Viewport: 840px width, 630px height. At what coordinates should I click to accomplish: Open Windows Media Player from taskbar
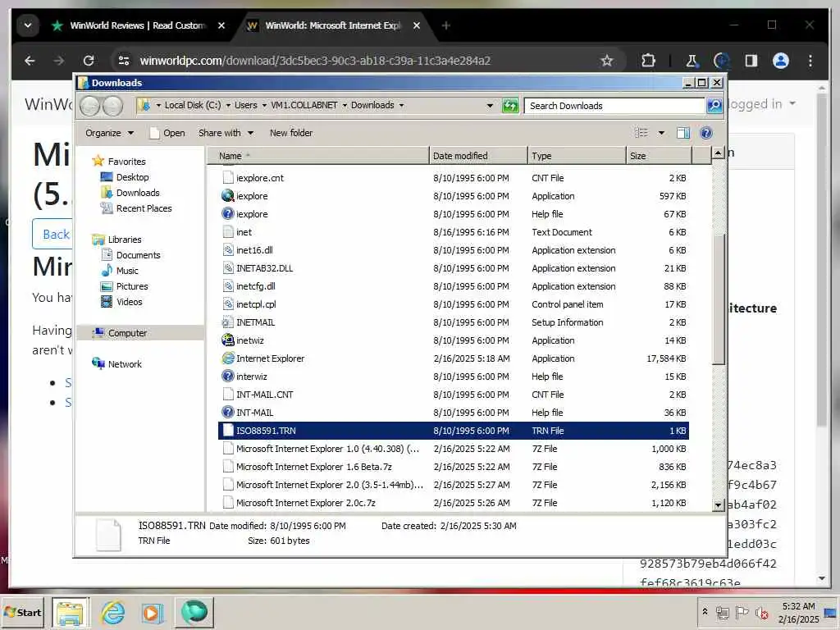pos(152,612)
